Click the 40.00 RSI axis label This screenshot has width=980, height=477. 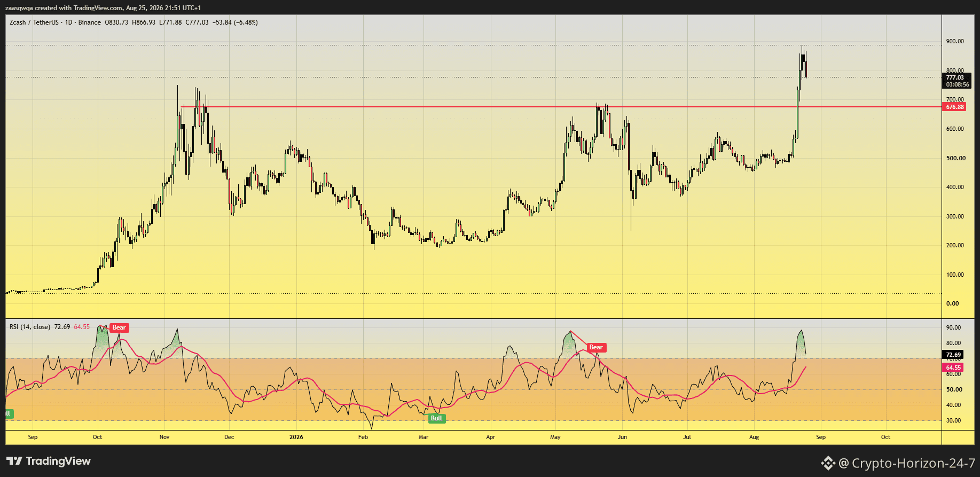point(953,405)
